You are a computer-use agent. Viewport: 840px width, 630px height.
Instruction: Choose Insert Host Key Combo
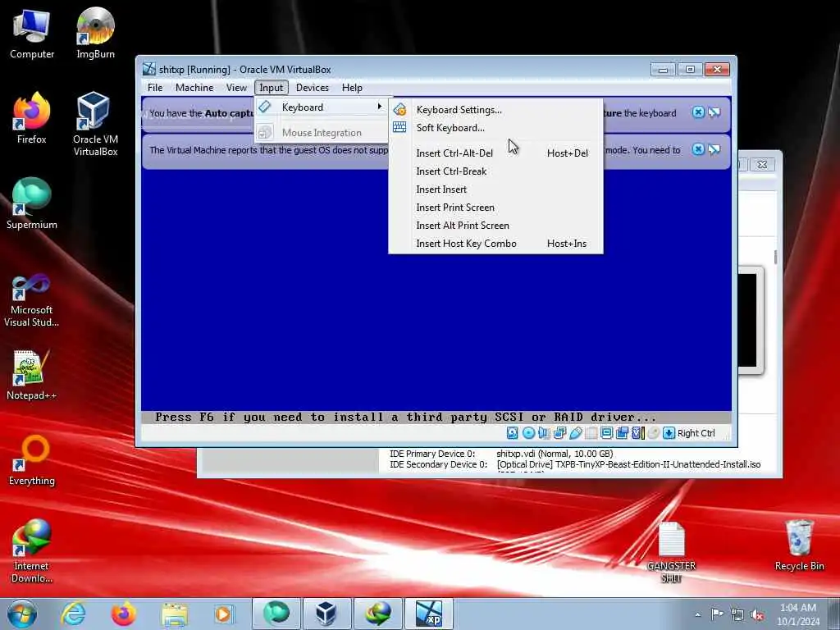coord(495,244)
